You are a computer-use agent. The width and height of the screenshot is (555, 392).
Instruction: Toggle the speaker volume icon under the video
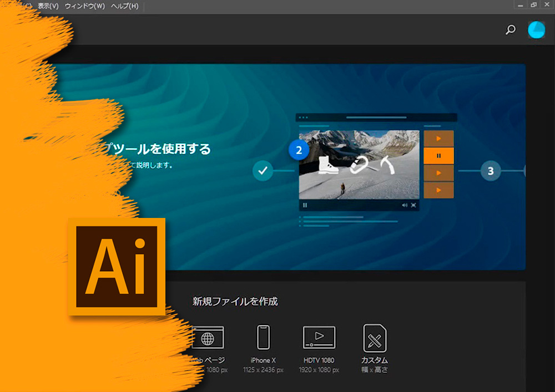[x=405, y=205]
